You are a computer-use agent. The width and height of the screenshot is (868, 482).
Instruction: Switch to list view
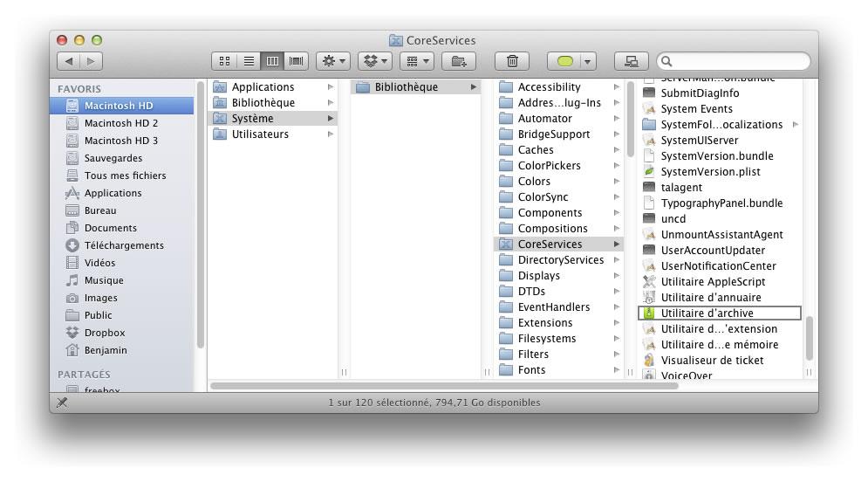(249, 61)
